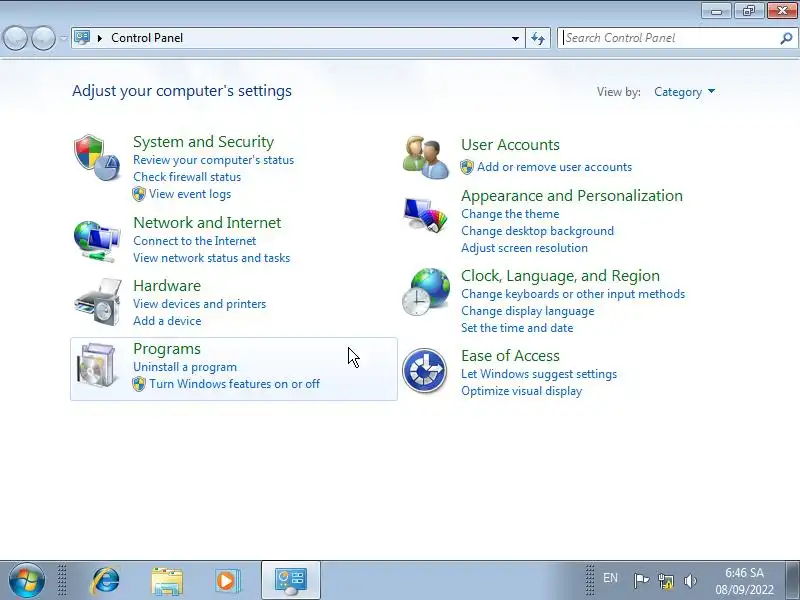Open the Appearance and Personalization monitor icon
Screen dimensions: 800x600
click(x=425, y=214)
